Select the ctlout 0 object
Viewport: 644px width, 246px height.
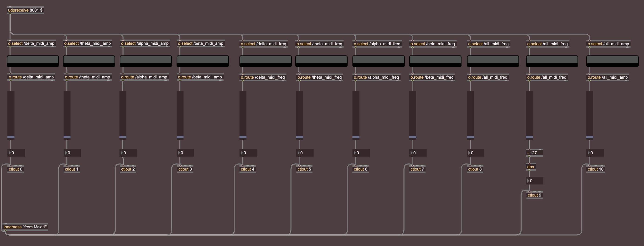point(16,169)
